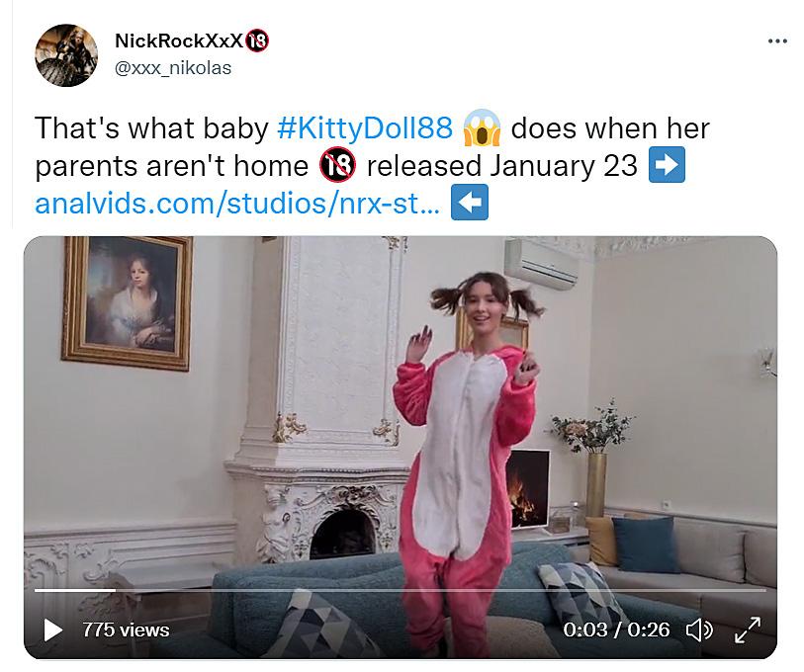Click the 18+ badge beside the username

point(259,42)
